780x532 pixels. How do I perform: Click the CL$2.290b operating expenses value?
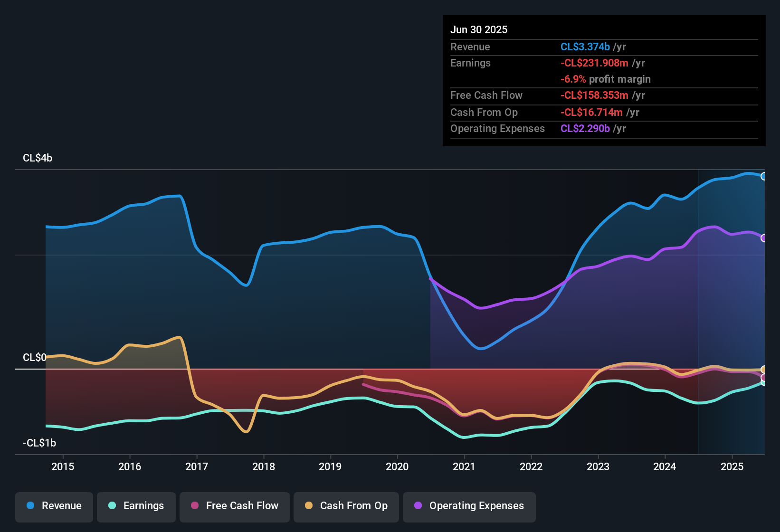point(585,129)
